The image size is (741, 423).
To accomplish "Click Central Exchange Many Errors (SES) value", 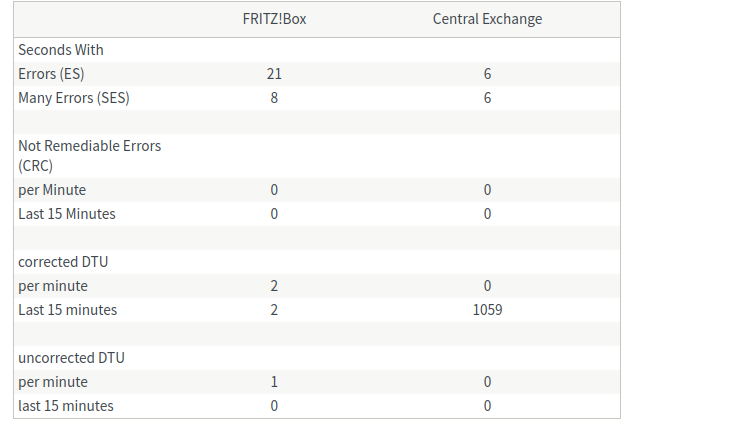I will click(487, 98).
